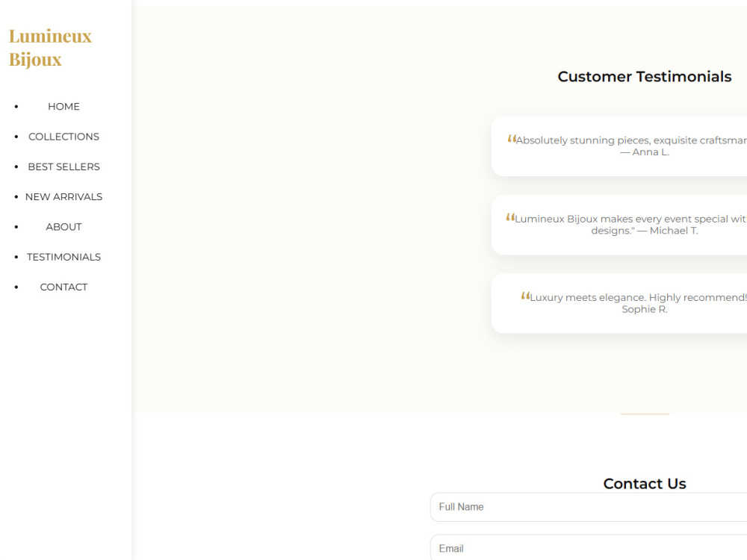Click the Customer Testimonials heading
Screen dimensions: 747x560
point(645,77)
